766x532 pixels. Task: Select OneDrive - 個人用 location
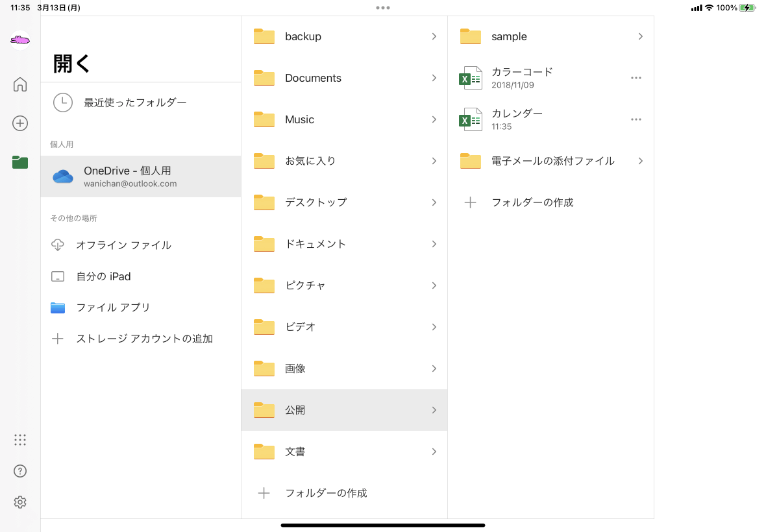[x=141, y=176]
